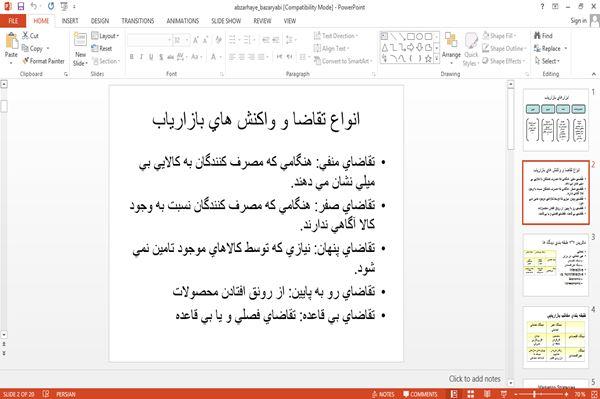
Task: Click the Save icon in quick access toolbar
Action: click(21, 7)
